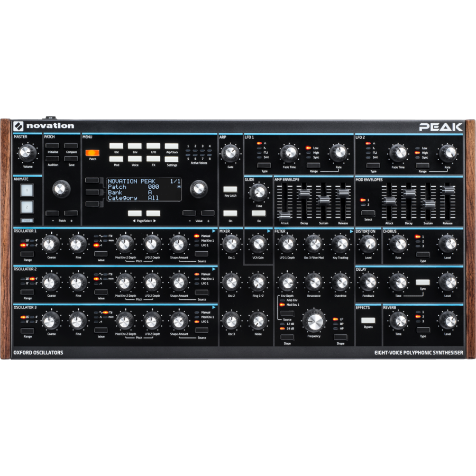Click the Amp Envelope Sustain slider
This screenshot has height=476, width=476.
(324, 200)
